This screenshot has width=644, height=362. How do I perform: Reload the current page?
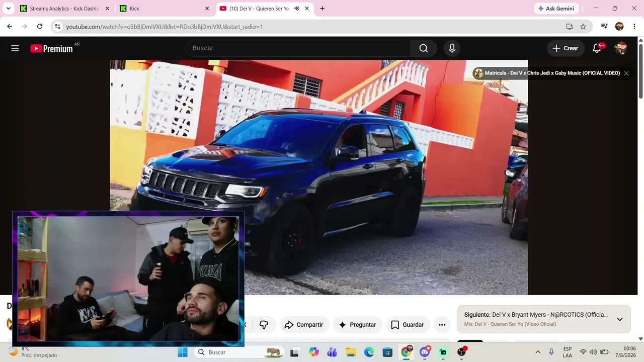(40, 27)
